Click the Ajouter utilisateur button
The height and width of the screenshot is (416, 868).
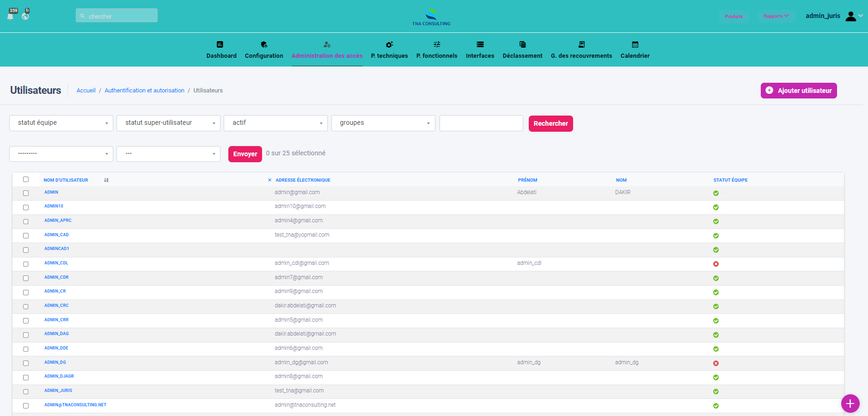coord(798,91)
